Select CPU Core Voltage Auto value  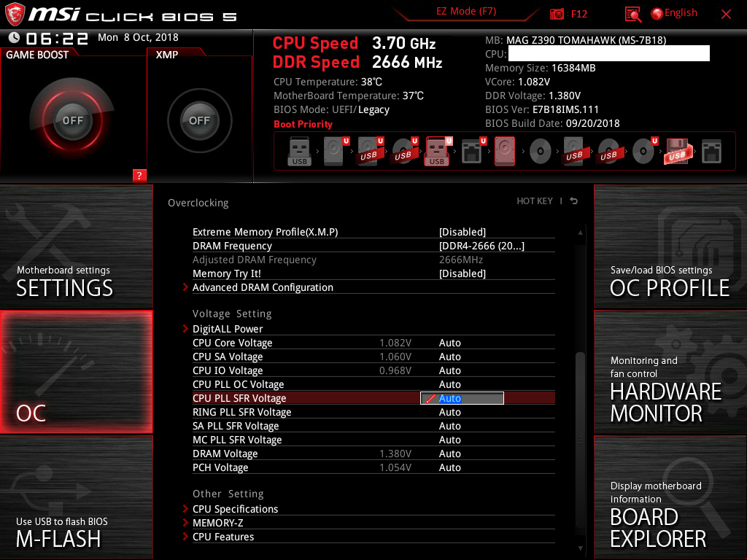pyautogui.click(x=449, y=343)
